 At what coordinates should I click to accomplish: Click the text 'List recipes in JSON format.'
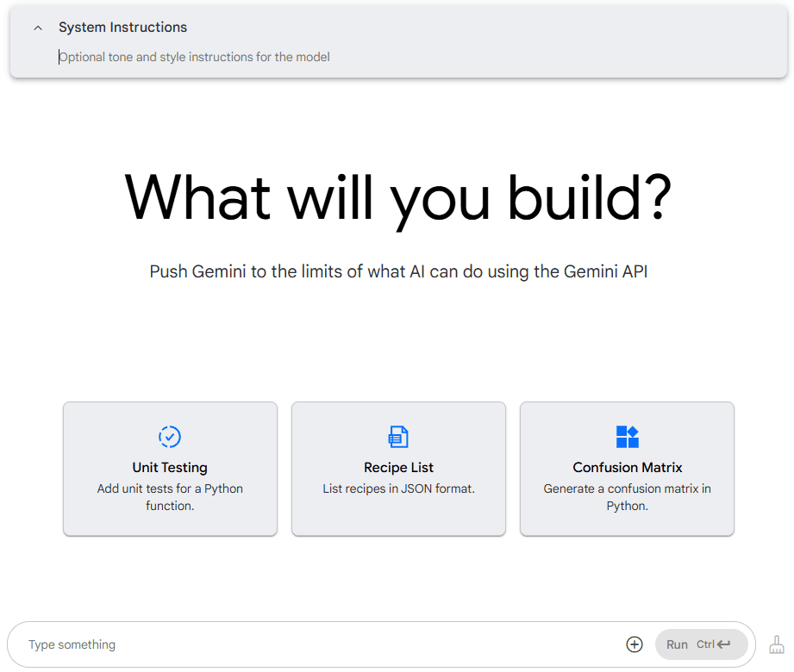tap(398, 488)
